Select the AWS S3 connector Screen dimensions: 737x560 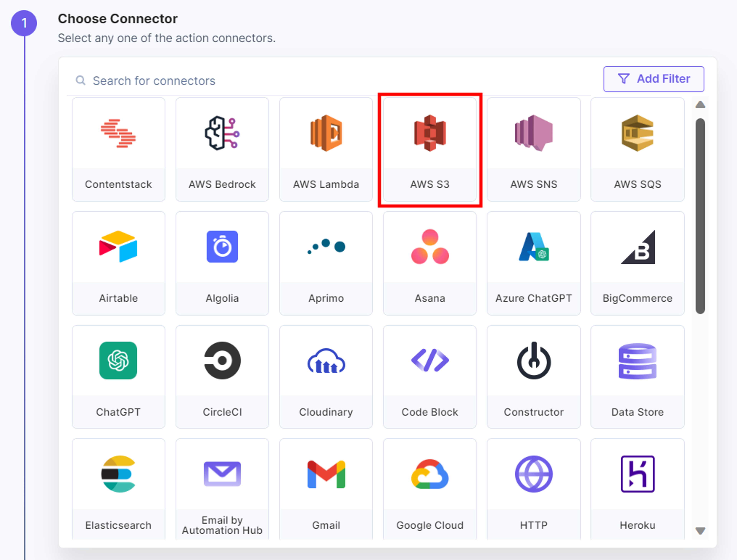(x=430, y=149)
